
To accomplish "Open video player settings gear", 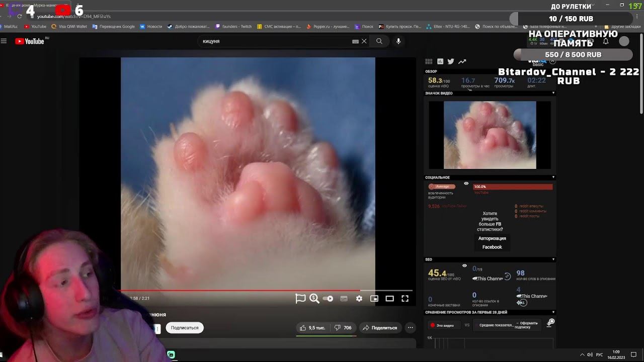I will (x=359, y=299).
